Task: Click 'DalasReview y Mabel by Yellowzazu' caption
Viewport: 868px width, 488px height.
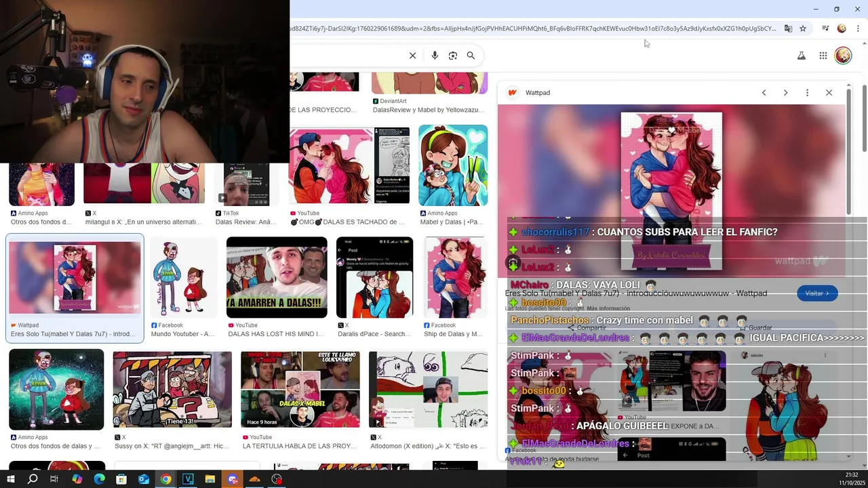Action: point(428,110)
